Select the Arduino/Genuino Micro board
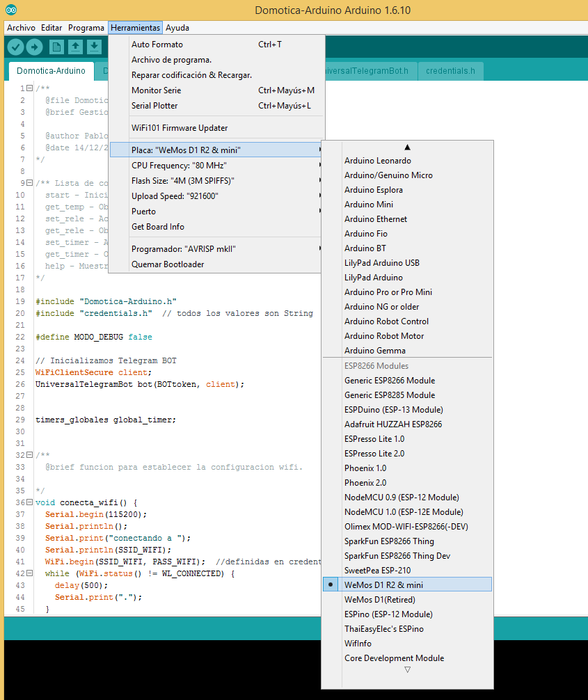 (x=407, y=175)
